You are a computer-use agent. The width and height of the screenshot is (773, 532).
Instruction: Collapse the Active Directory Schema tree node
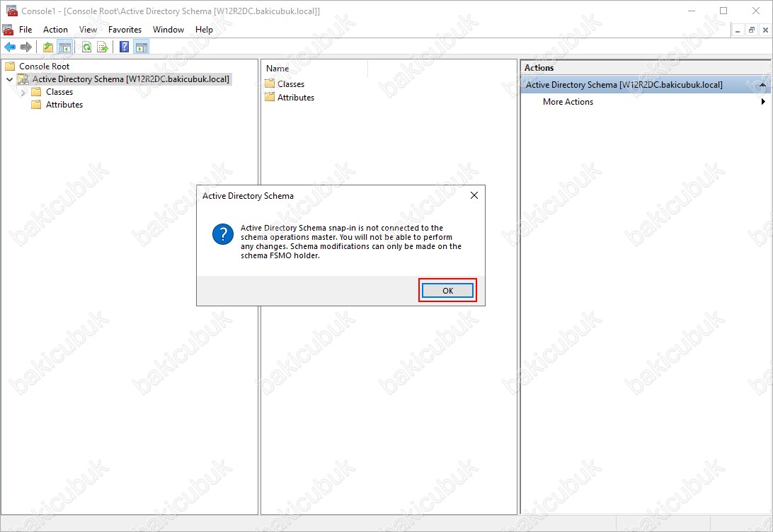pyautogui.click(x=9, y=79)
